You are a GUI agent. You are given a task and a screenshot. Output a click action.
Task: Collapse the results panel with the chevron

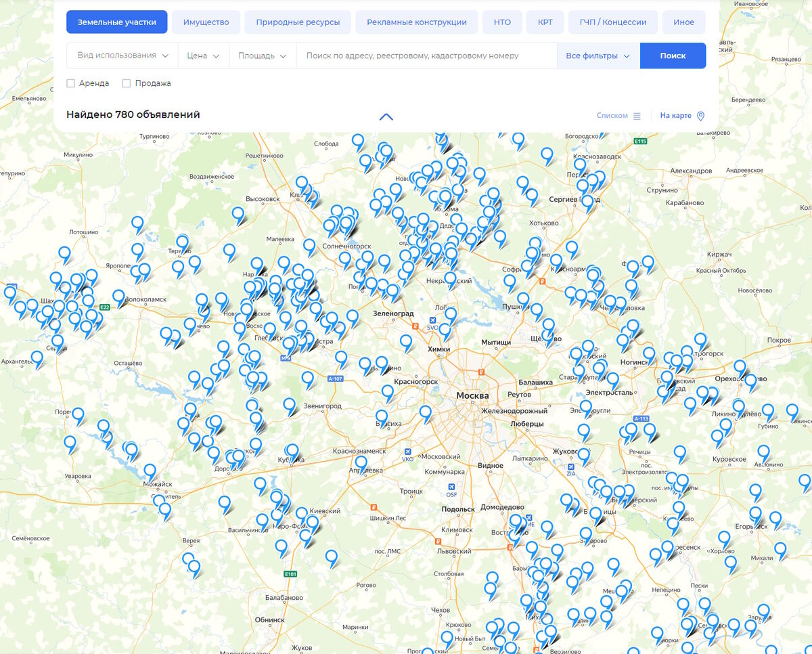(386, 116)
